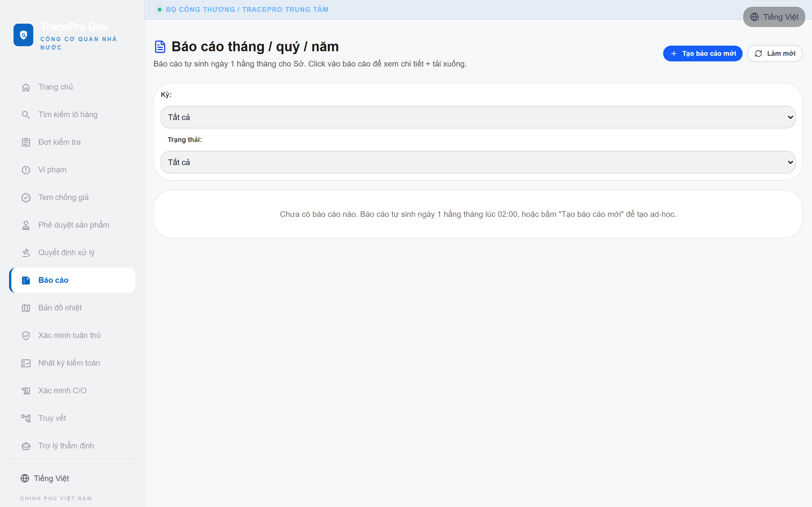Screen dimensions: 812x507
Task: Click the Tạo báo cáo mới button
Action: (x=703, y=54)
